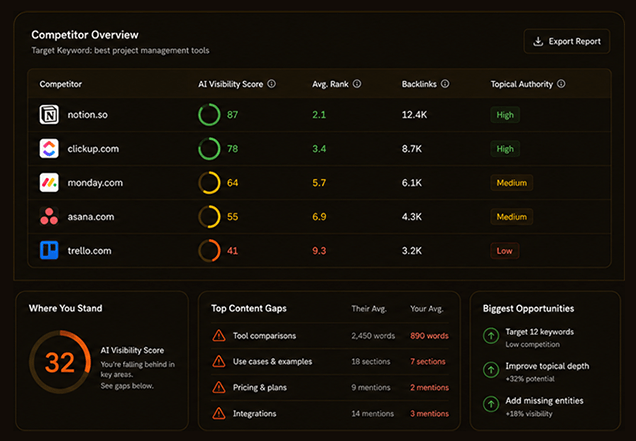Click the up-arrow icon for Improve topical depth
Viewport: 636px width, 441px height.
pos(491,370)
